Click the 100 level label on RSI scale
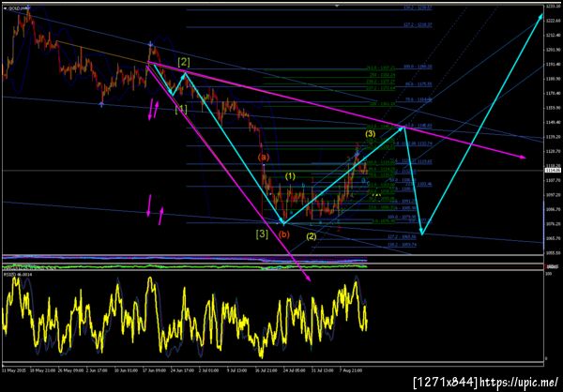This screenshot has height=392, width=563. point(549,274)
